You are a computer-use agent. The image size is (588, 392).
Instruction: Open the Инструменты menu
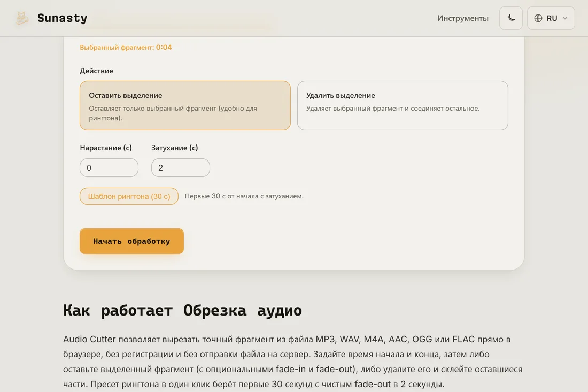click(463, 18)
